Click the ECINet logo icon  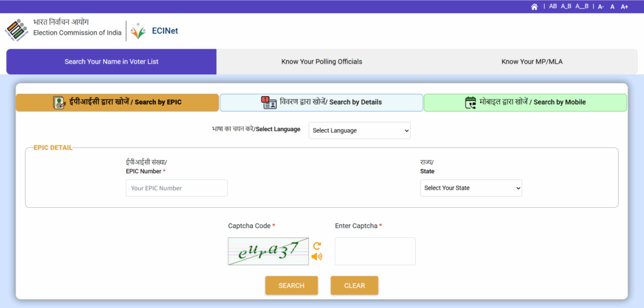(138, 30)
